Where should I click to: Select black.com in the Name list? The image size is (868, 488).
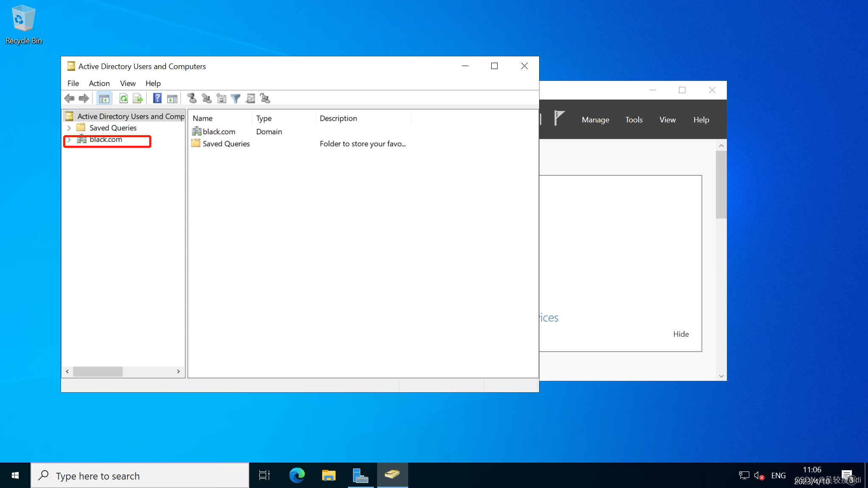point(218,131)
